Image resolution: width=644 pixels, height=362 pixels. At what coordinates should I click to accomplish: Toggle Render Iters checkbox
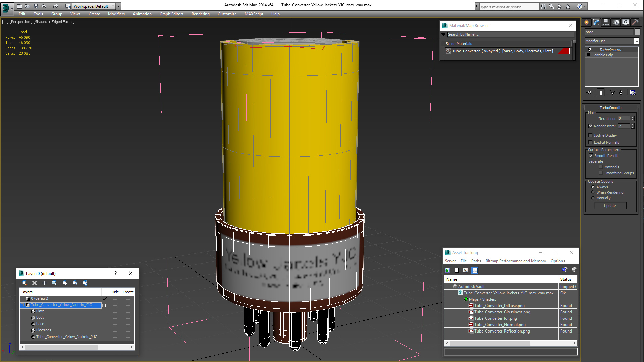(591, 126)
